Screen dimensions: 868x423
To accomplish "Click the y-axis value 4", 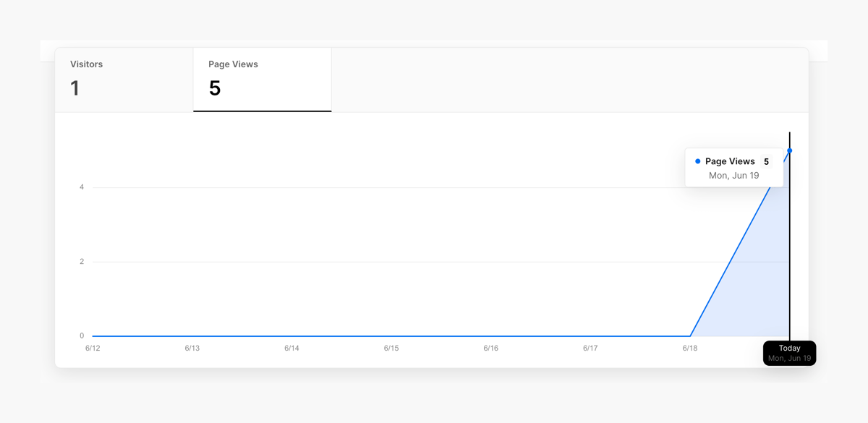I will pyautogui.click(x=82, y=187).
